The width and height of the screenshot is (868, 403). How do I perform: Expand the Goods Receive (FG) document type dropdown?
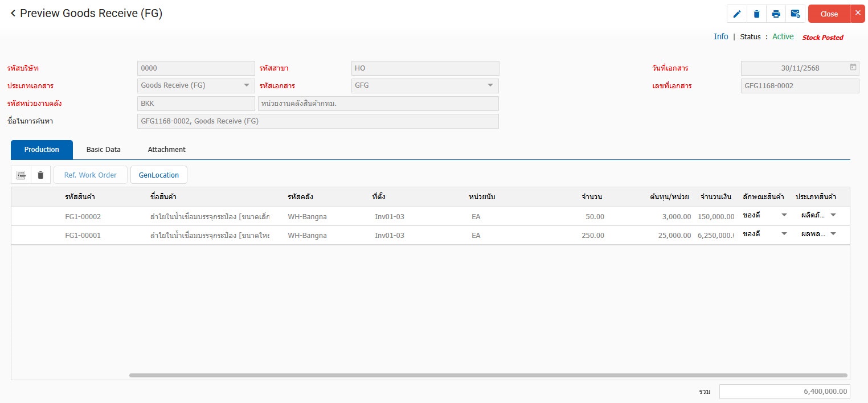point(246,85)
